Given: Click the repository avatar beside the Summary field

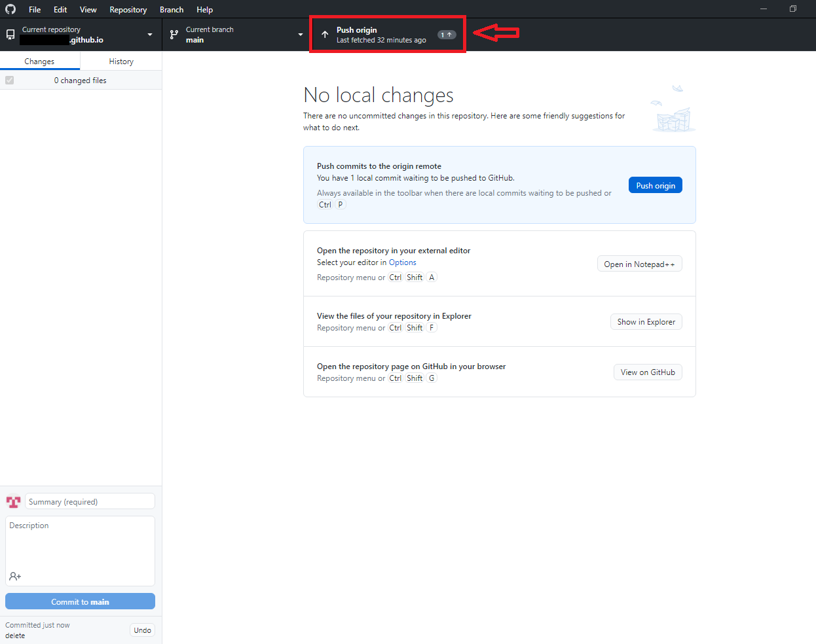Looking at the screenshot, I should [12, 501].
